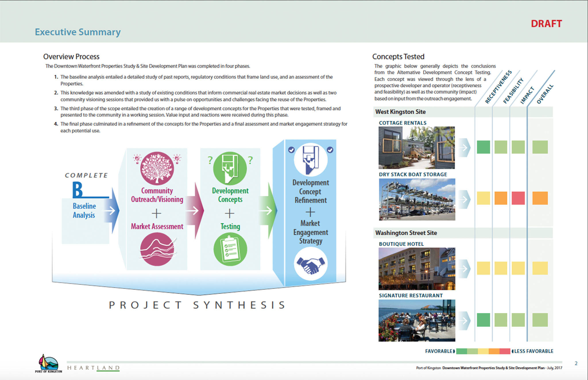Click the Market Engagement Strategy text
This screenshot has height=380, width=588.
click(310, 232)
